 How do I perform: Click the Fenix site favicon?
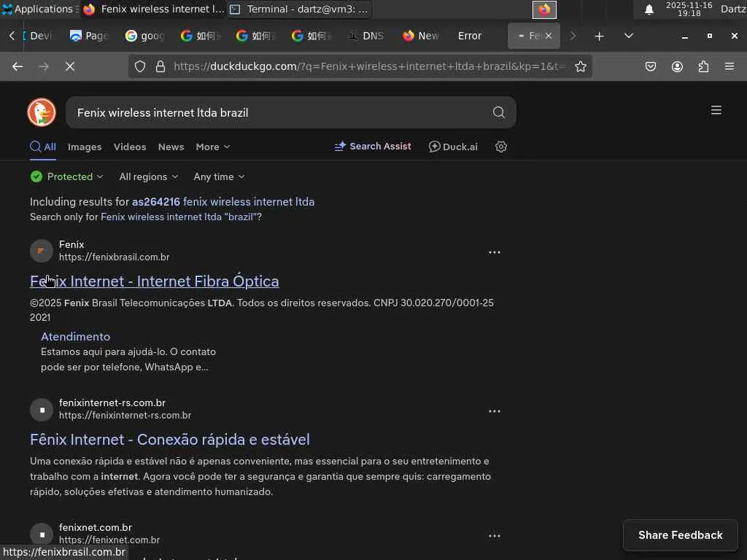(x=42, y=251)
